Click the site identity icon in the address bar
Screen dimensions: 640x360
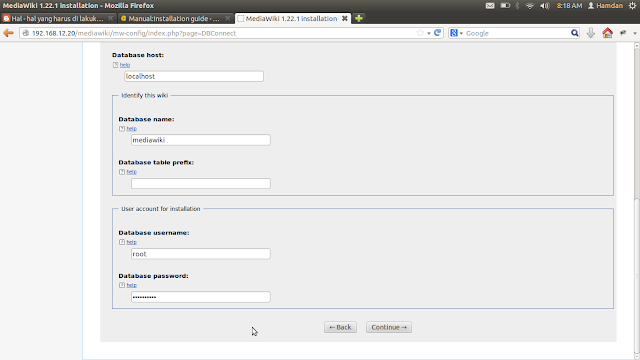[26, 33]
